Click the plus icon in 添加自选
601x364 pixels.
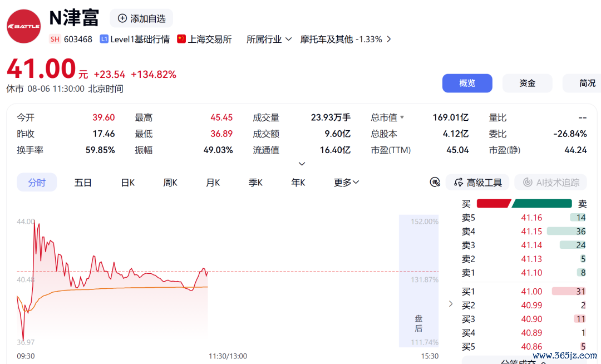tap(122, 18)
